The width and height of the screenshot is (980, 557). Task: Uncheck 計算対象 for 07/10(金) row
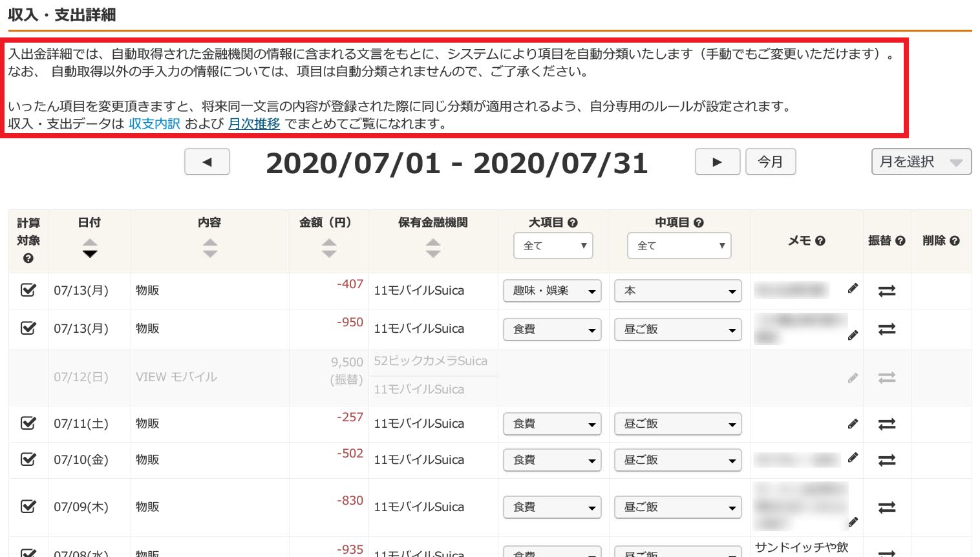[28, 459]
